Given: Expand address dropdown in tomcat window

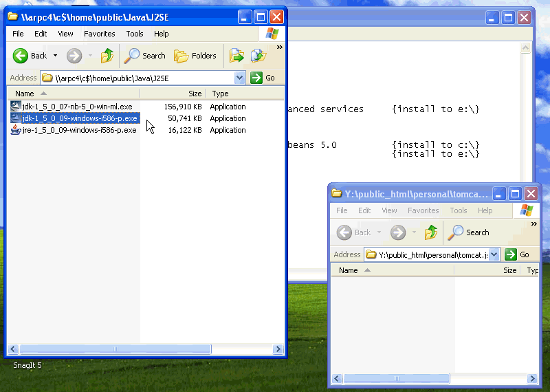Looking at the screenshot, I should coord(494,254).
